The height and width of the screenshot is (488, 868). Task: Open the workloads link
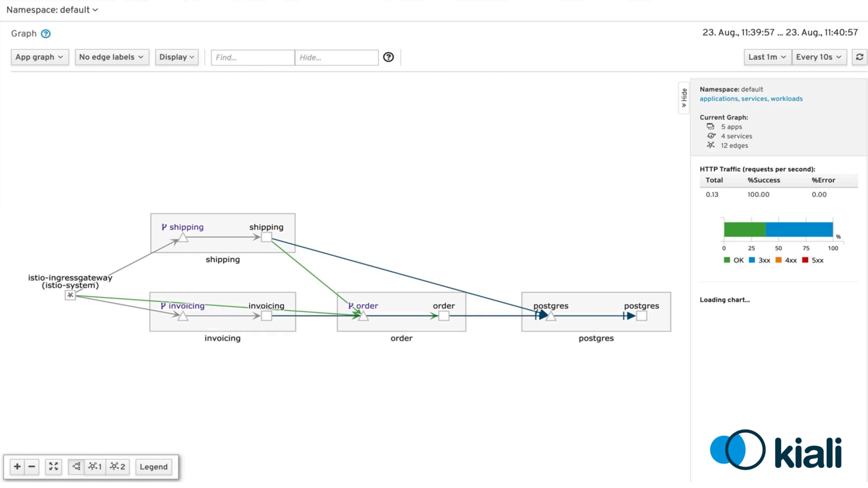point(787,99)
